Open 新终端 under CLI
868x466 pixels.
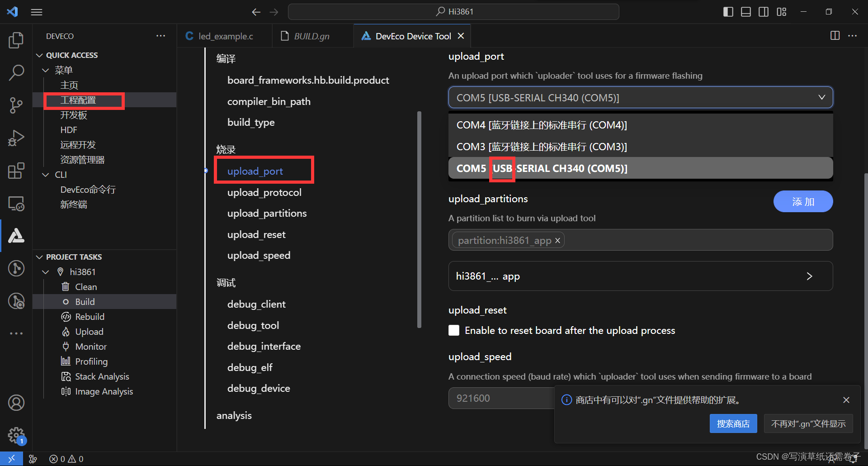coord(74,204)
